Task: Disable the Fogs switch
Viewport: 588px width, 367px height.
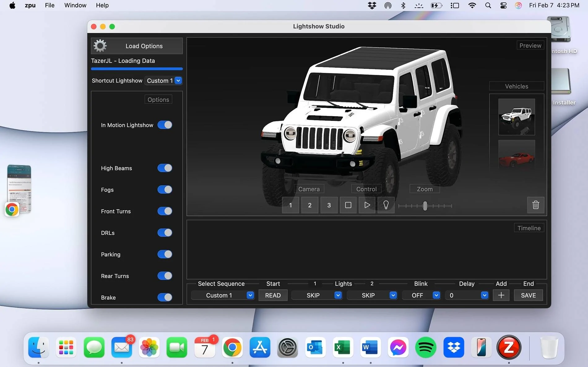Action: pos(165,190)
